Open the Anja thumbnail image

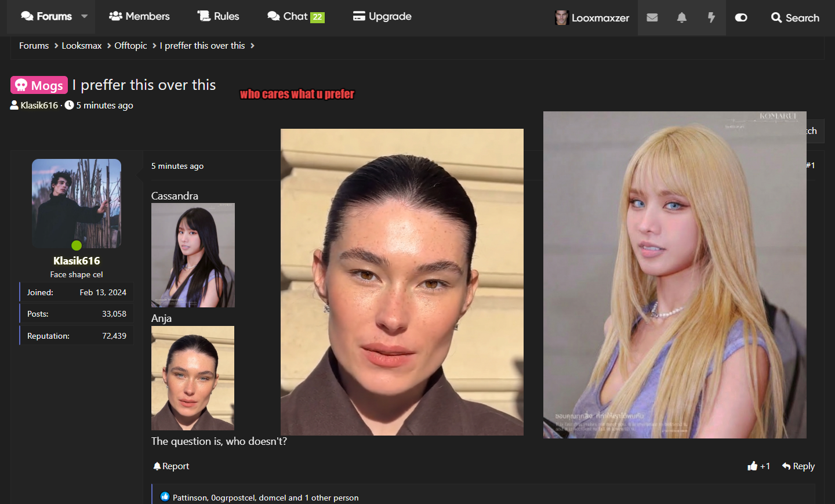[x=193, y=378]
